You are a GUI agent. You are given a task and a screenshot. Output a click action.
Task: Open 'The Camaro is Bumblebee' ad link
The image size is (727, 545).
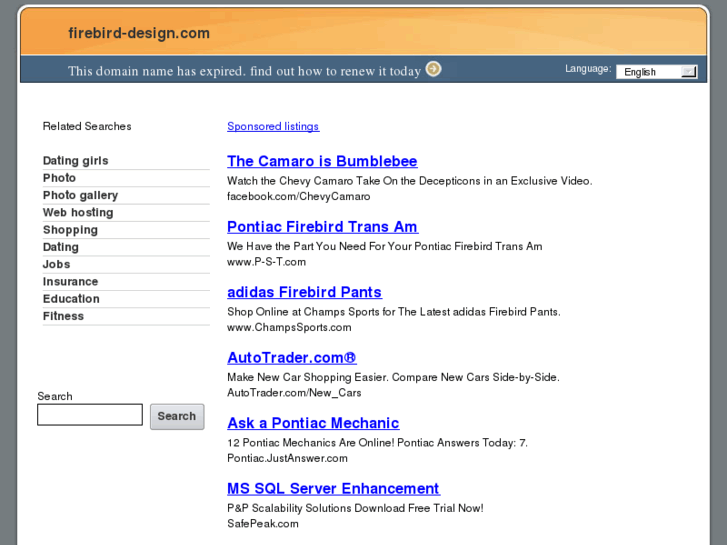point(322,161)
